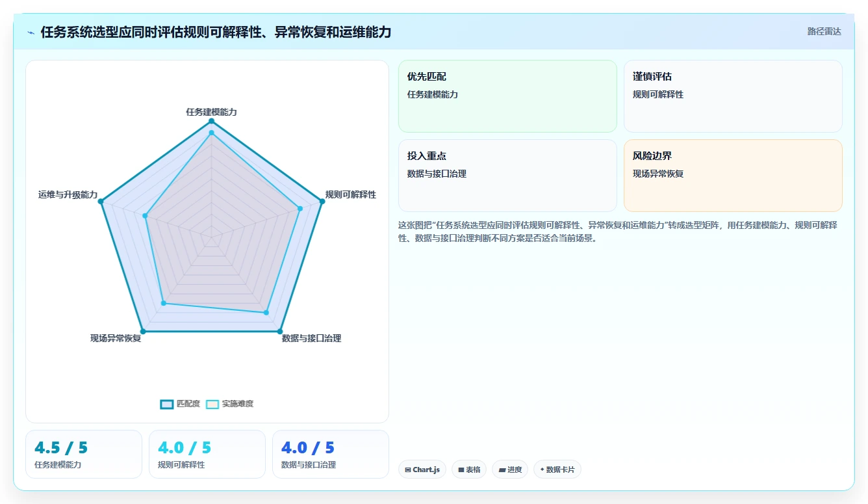
Task: Click the 规则可解释性 radar axis label
Action: [351, 194]
